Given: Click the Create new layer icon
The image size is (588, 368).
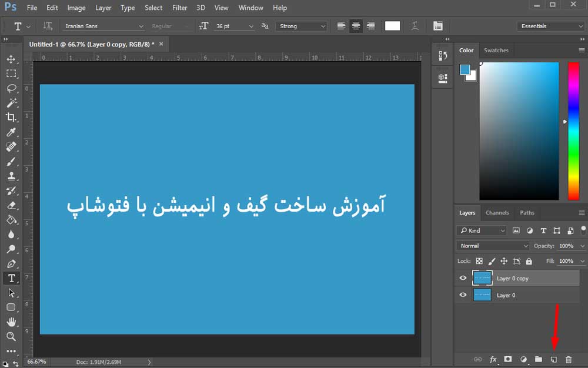Looking at the screenshot, I should pos(553,359).
